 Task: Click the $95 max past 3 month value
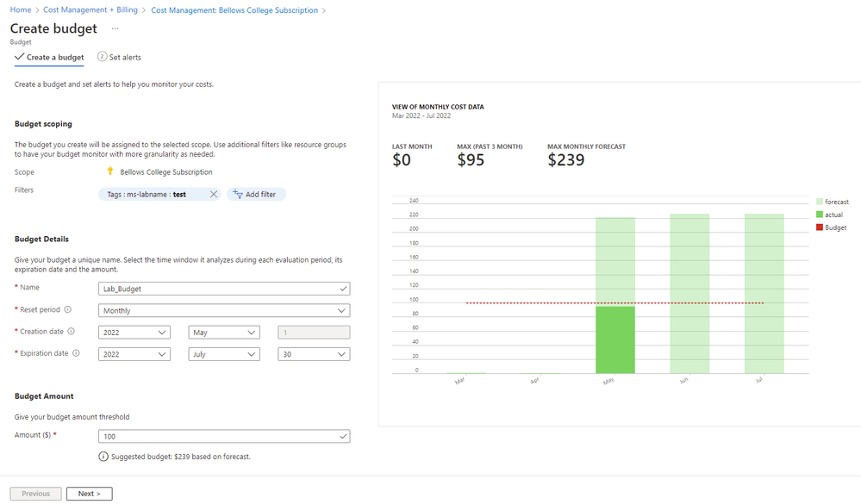[471, 159]
